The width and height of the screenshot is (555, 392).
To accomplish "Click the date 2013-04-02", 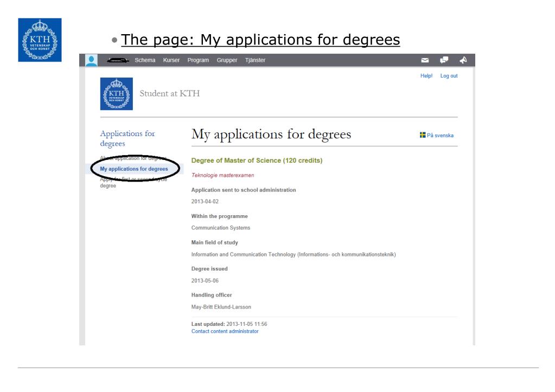I will tap(205, 201).
